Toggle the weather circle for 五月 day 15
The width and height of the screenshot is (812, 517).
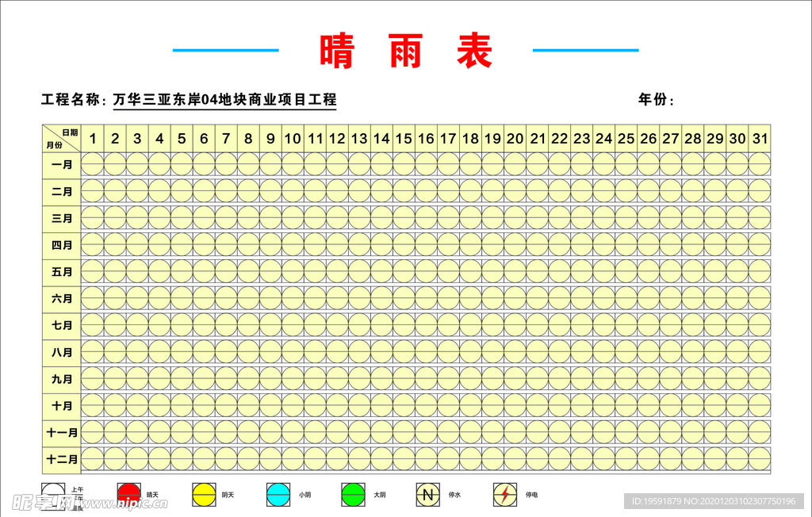pyautogui.click(x=403, y=272)
